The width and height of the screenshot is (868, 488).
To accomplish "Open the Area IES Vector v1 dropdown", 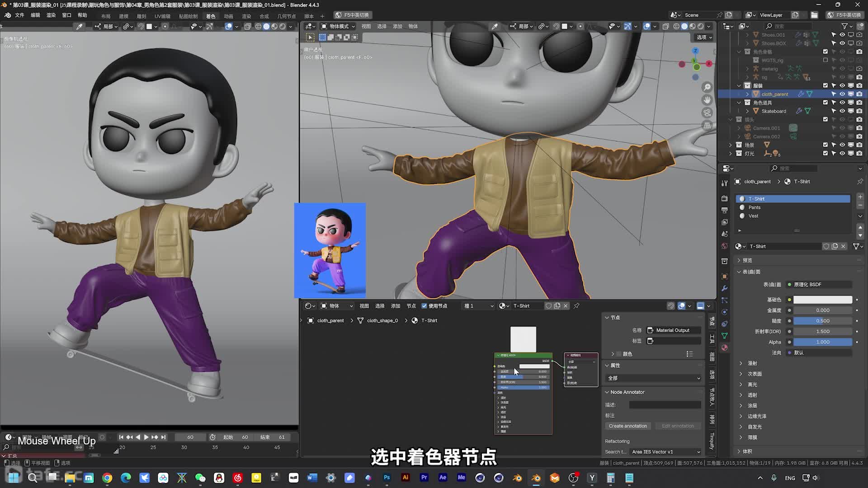I will pos(665,452).
